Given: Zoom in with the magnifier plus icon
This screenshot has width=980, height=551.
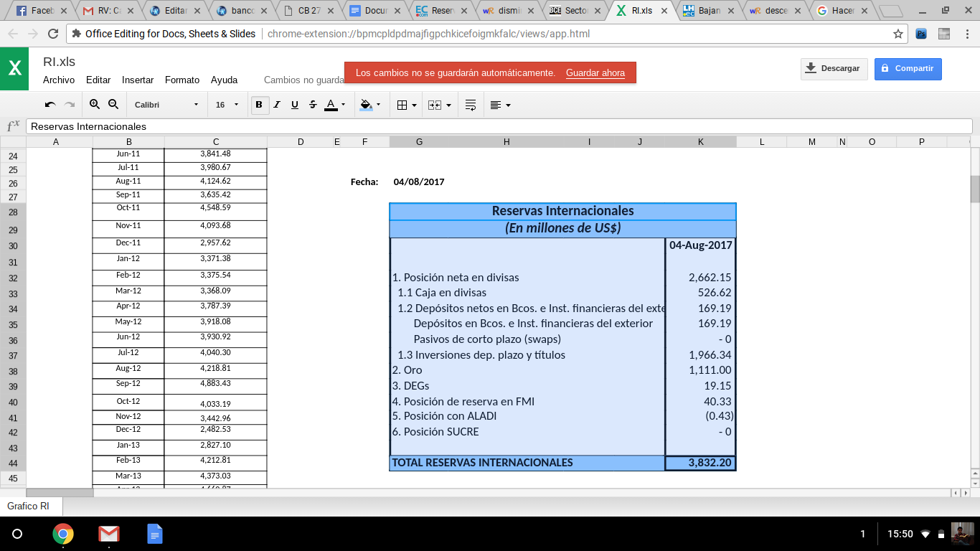Looking at the screenshot, I should click(95, 105).
